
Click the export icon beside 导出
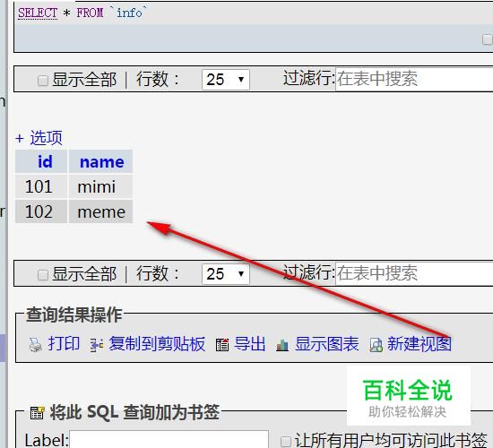(x=222, y=345)
